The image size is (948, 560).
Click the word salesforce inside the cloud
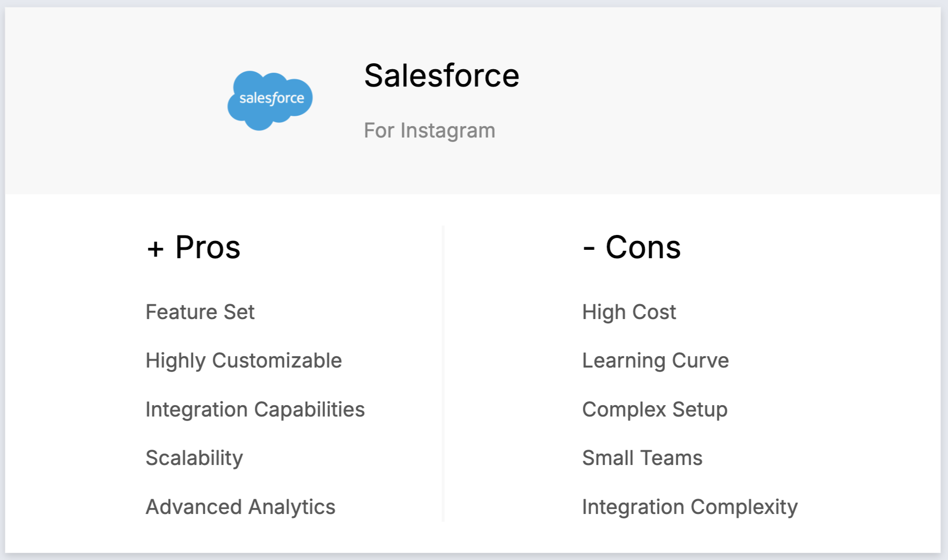[x=272, y=98]
